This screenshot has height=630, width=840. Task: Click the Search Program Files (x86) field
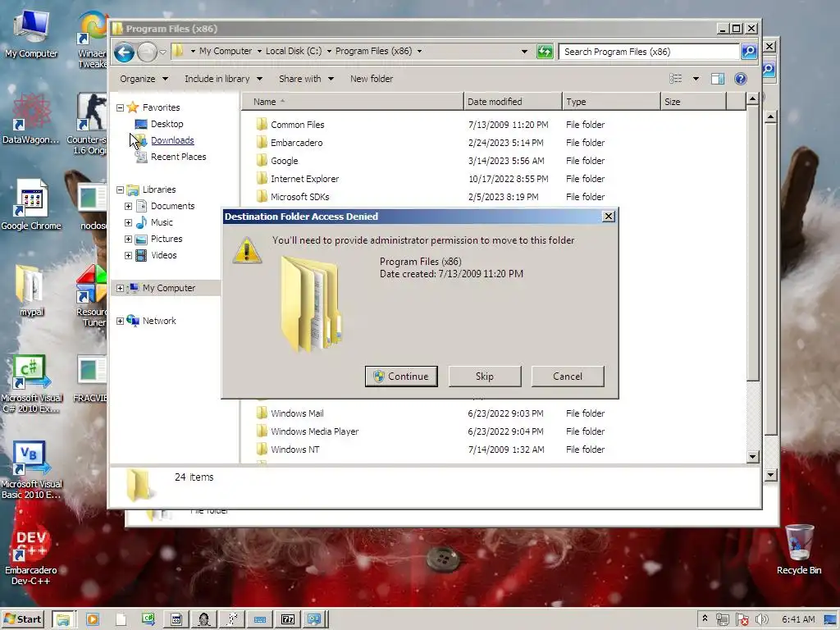click(649, 52)
